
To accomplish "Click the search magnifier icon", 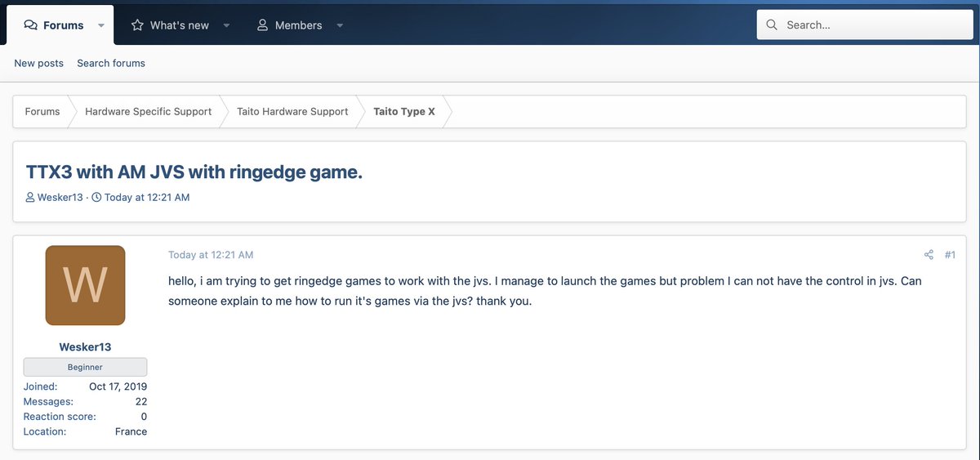I will (x=772, y=25).
